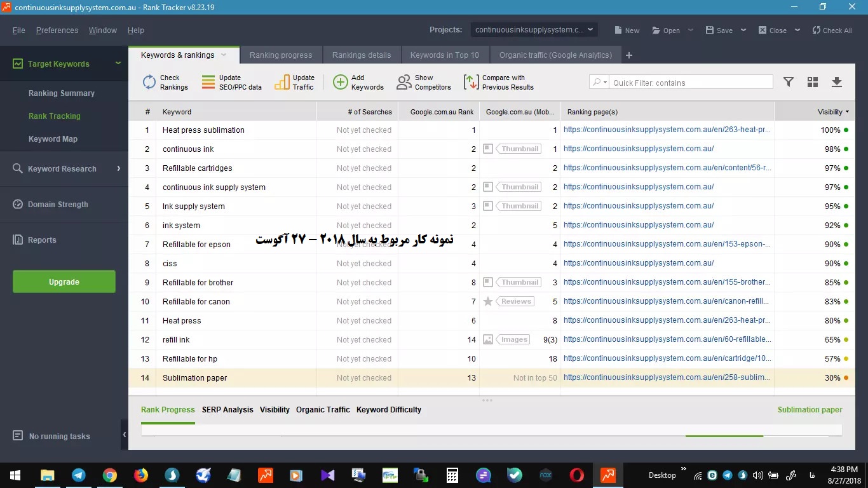Open Telegram from the taskbar
868x488 pixels.
(x=79, y=475)
